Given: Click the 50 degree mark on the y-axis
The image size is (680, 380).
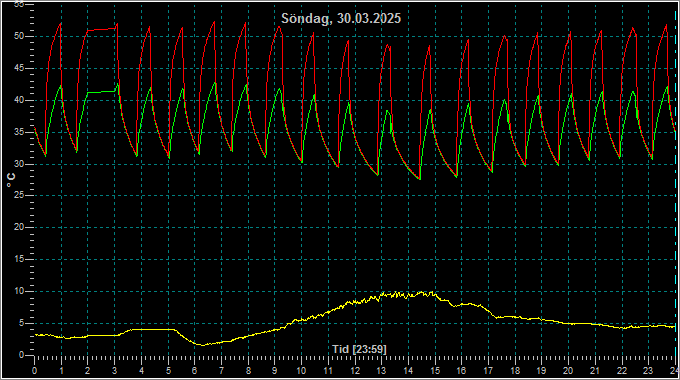Looking at the screenshot, I should pyautogui.click(x=19, y=36).
